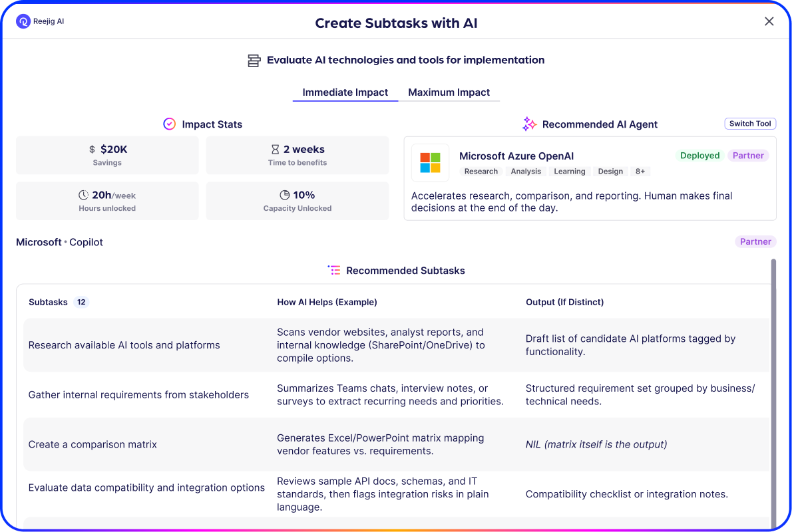Viewport: 792px width, 532px height.
Task: Select Research available AI tools subtask row
Action: pyautogui.click(x=124, y=345)
